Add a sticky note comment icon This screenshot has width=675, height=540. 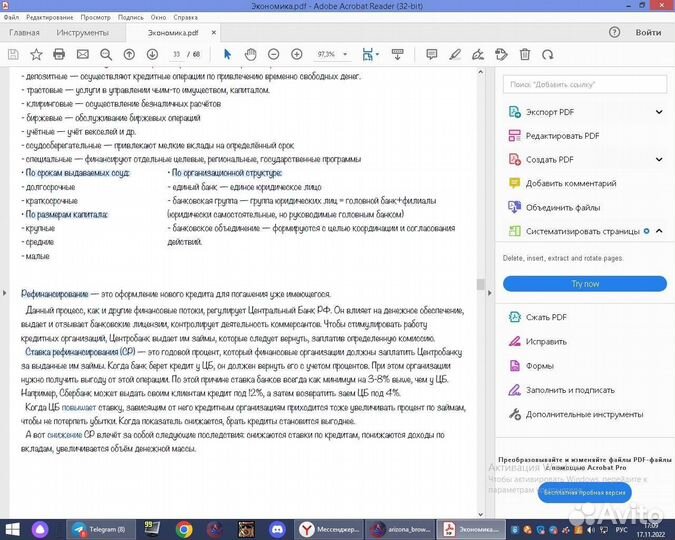tap(431, 54)
